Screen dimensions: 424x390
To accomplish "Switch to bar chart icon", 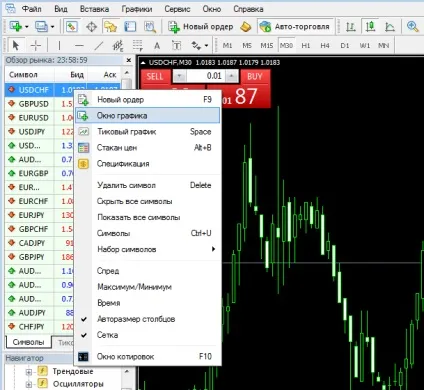I will [350, 26].
